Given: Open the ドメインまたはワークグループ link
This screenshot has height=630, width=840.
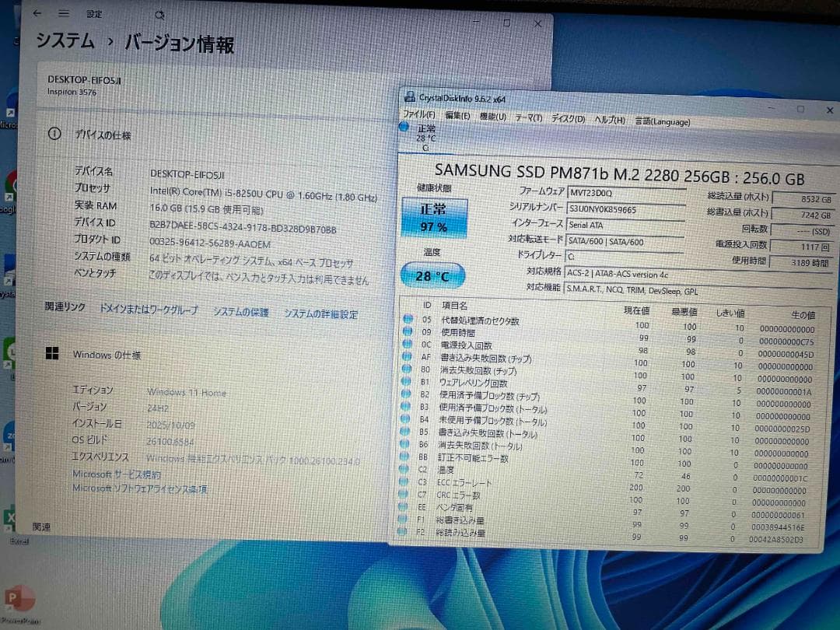Looking at the screenshot, I should click(x=149, y=309).
